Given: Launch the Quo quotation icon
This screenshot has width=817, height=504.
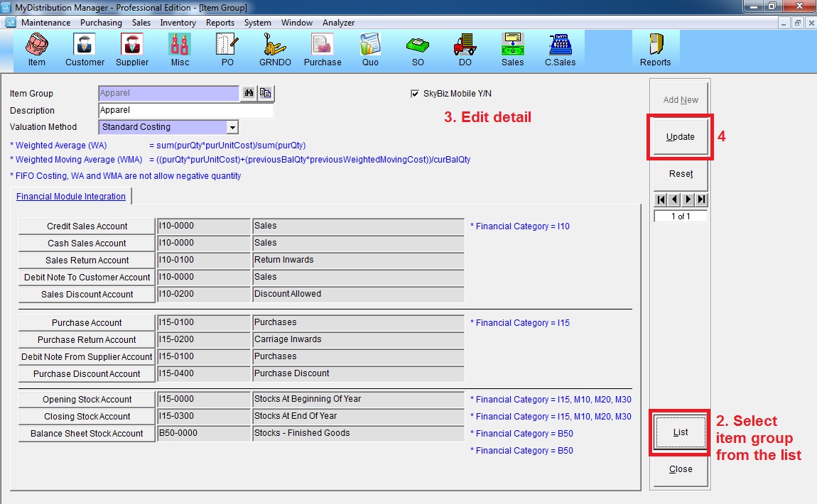Looking at the screenshot, I should coord(370,50).
